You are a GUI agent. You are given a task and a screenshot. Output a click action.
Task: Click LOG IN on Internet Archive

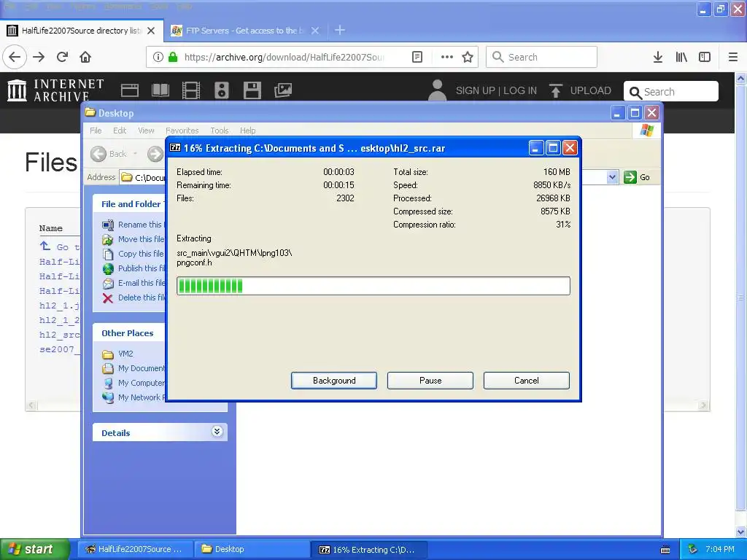click(x=519, y=90)
